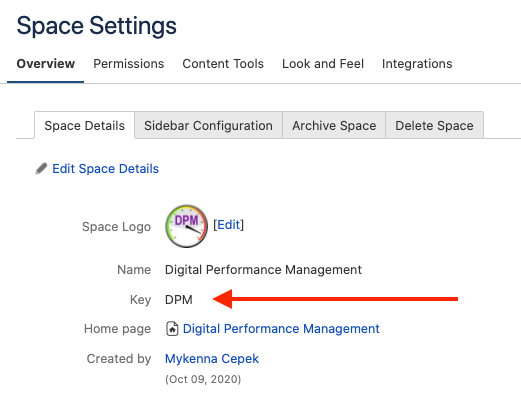Open the Sidebar Configuration sub-tab
Image resolution: width=521 pixels, height=398 pixels.
tap(208, 125)
